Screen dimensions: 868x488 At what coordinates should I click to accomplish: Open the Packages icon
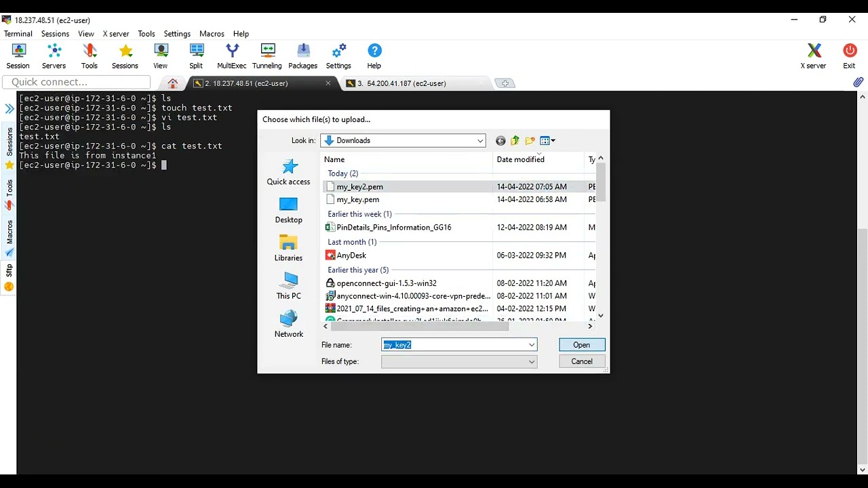point(303,56)
